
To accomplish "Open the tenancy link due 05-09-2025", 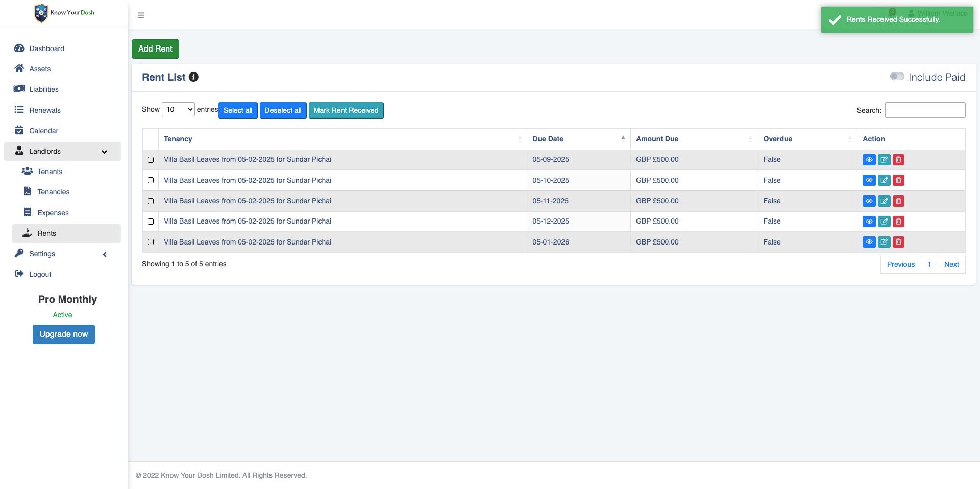I will [x=248, y=159].
